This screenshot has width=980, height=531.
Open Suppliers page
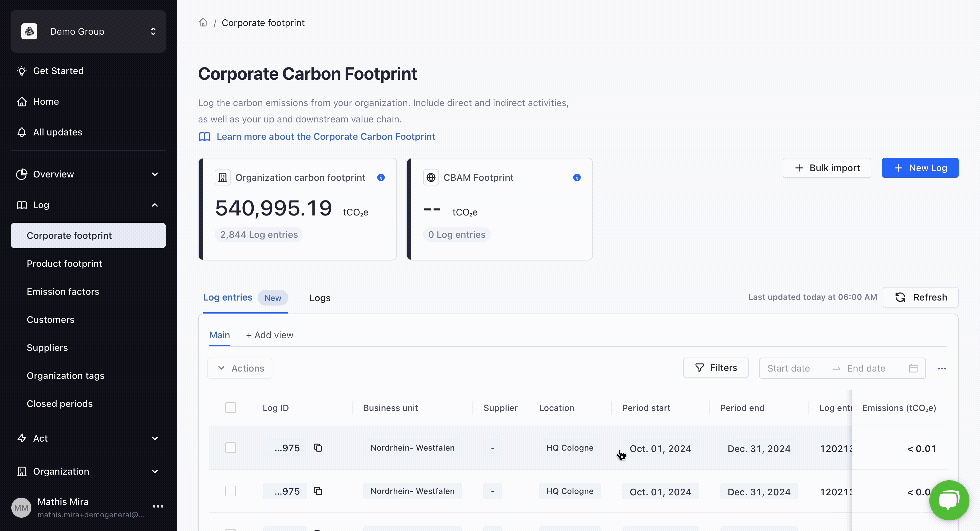(x=47, y=348)
